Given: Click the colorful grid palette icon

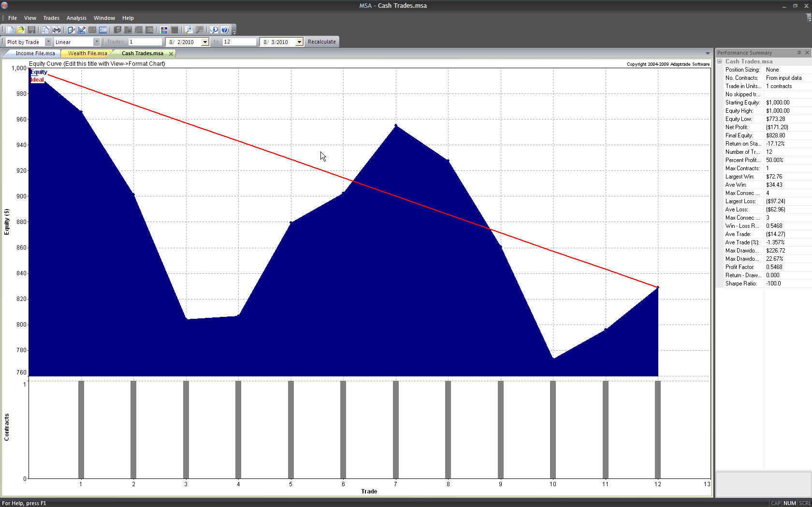Looking at the screenshot, I should (x=164, y=30).
